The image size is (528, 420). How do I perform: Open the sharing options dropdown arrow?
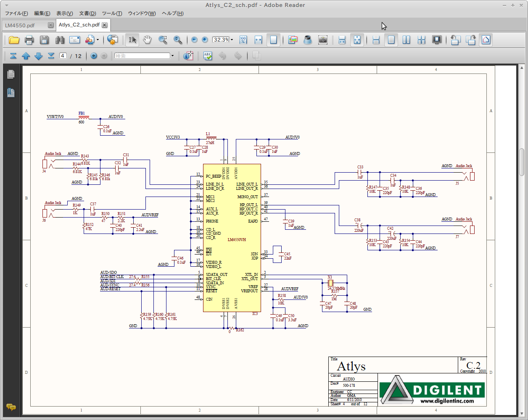click(98, 40)
